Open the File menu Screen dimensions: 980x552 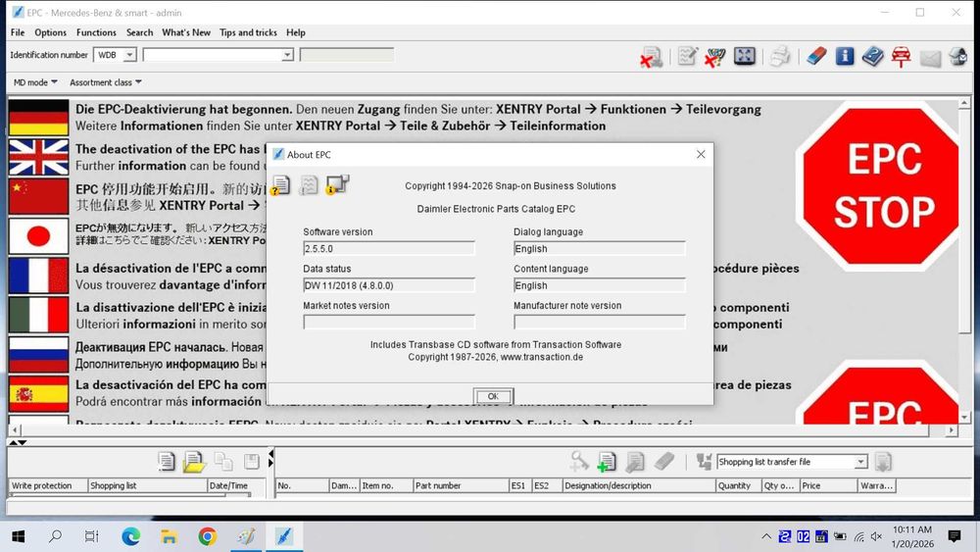[18, 32]
